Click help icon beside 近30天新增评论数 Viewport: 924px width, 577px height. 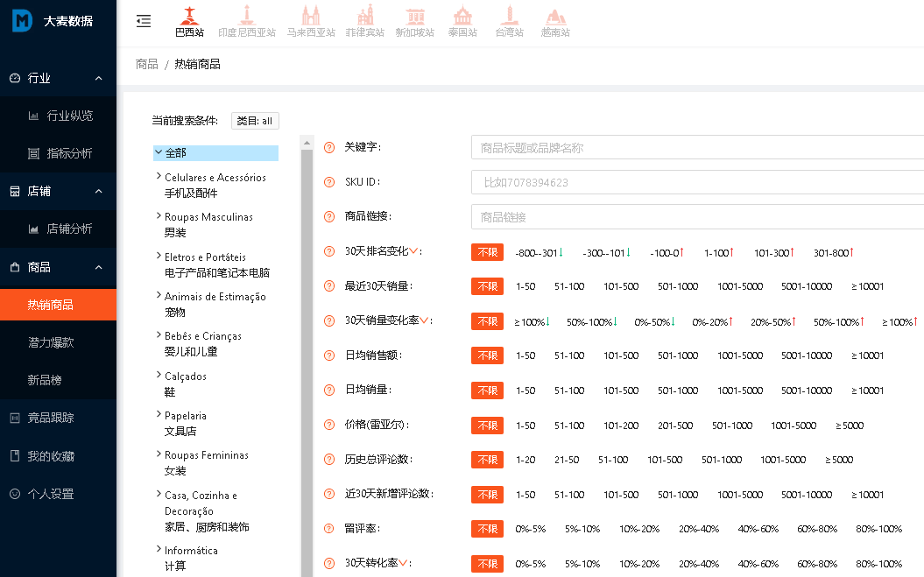329,494
